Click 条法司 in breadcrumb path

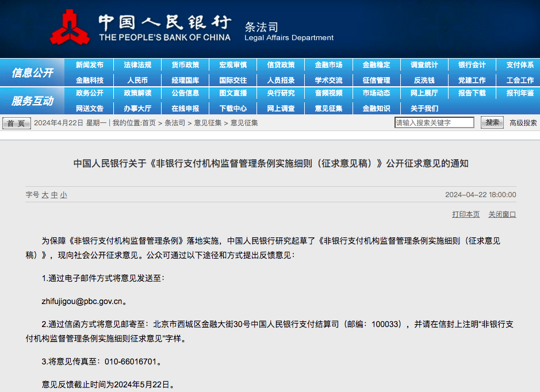point(175,123)
